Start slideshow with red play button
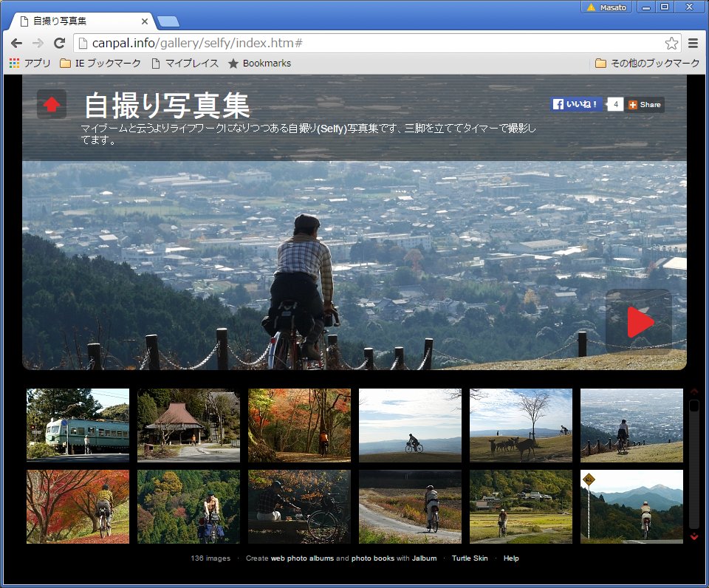 639,321
